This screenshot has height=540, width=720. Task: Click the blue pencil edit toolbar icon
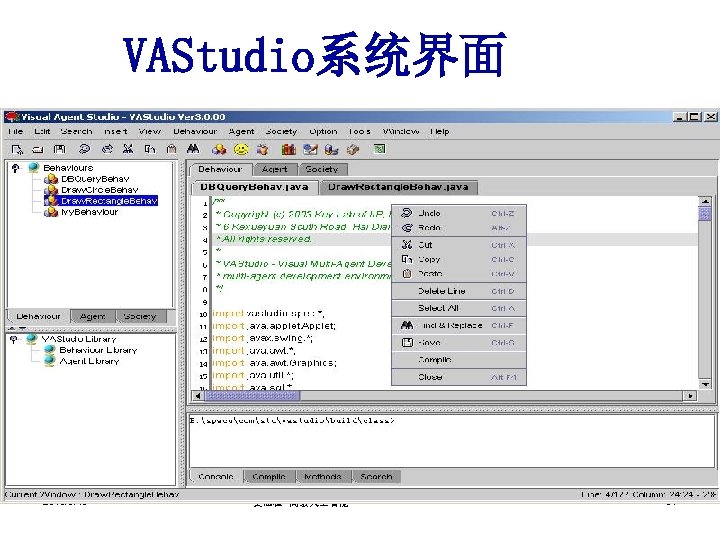pos(310,149)
